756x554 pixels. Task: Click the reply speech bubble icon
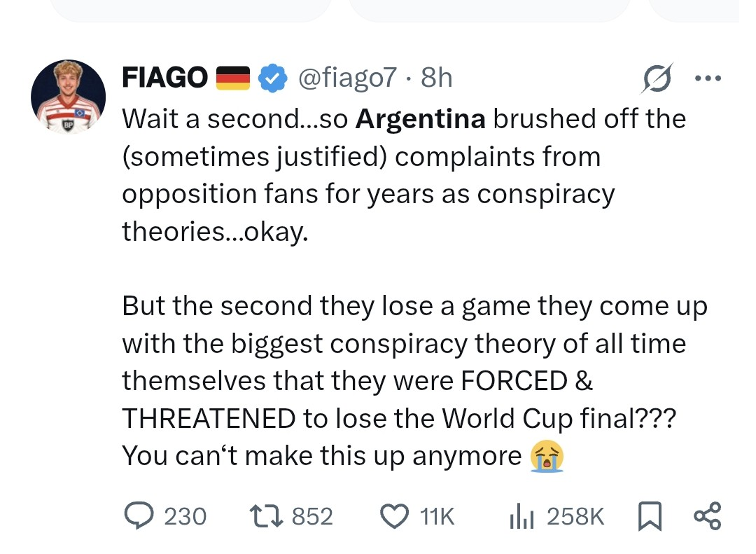pyautogui.click(x=139, y=516)
